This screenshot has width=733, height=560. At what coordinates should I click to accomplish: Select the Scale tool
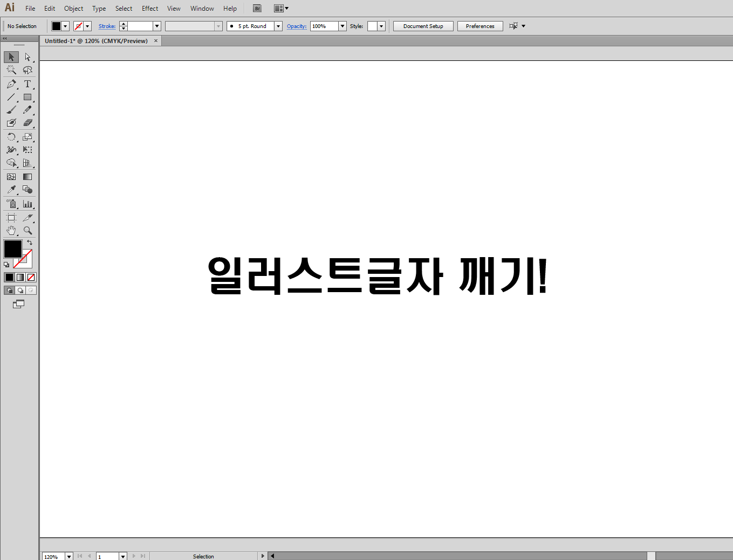pyautogui.click(x=28, y=137)
